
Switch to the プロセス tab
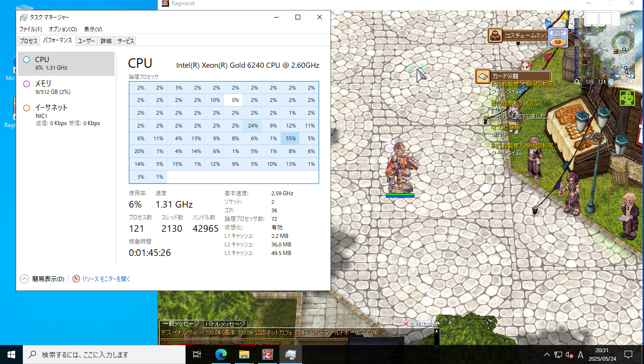[x=28, y=41]
